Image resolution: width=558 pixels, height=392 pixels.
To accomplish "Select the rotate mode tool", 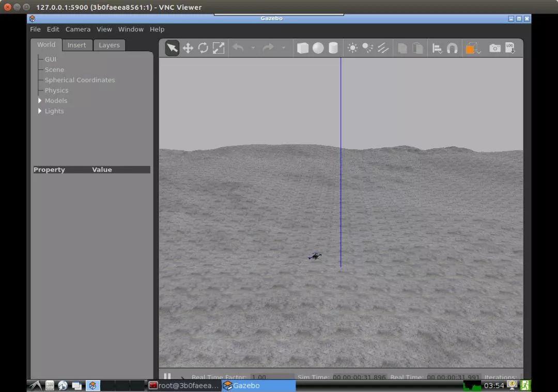I will tap(203, 48).
